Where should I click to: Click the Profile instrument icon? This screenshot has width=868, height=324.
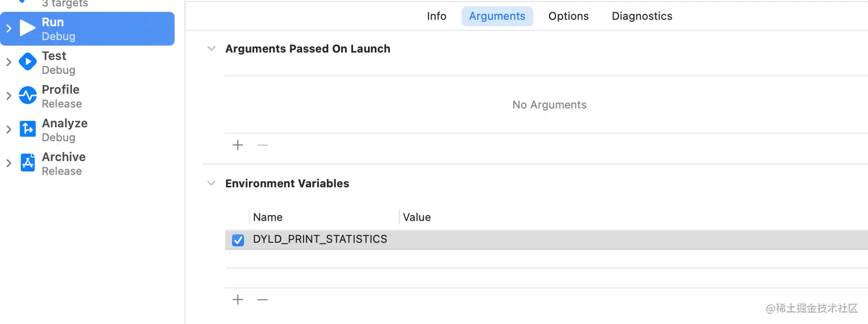pyautogui.click(x=28, y=96)
